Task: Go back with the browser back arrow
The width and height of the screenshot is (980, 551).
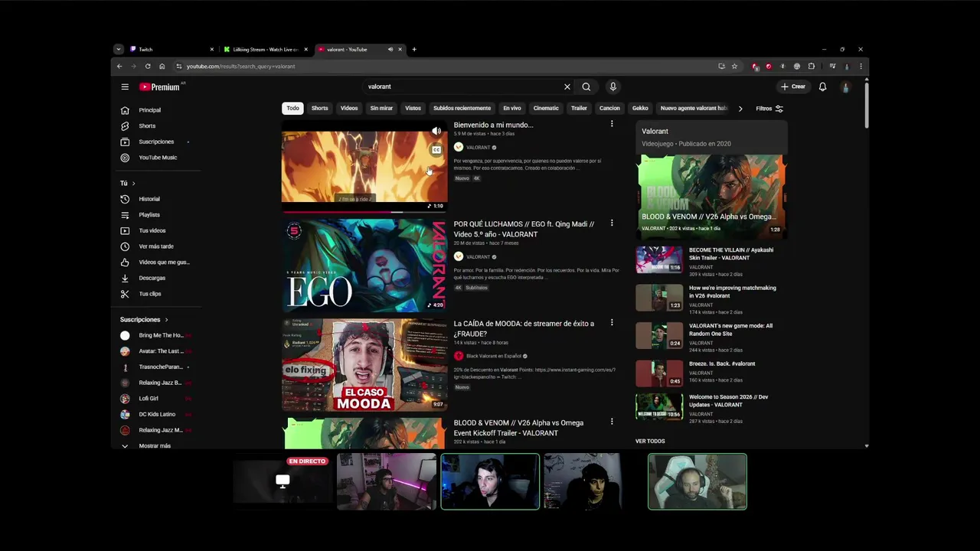Action: pyautogui.click(x=119, y=66)
